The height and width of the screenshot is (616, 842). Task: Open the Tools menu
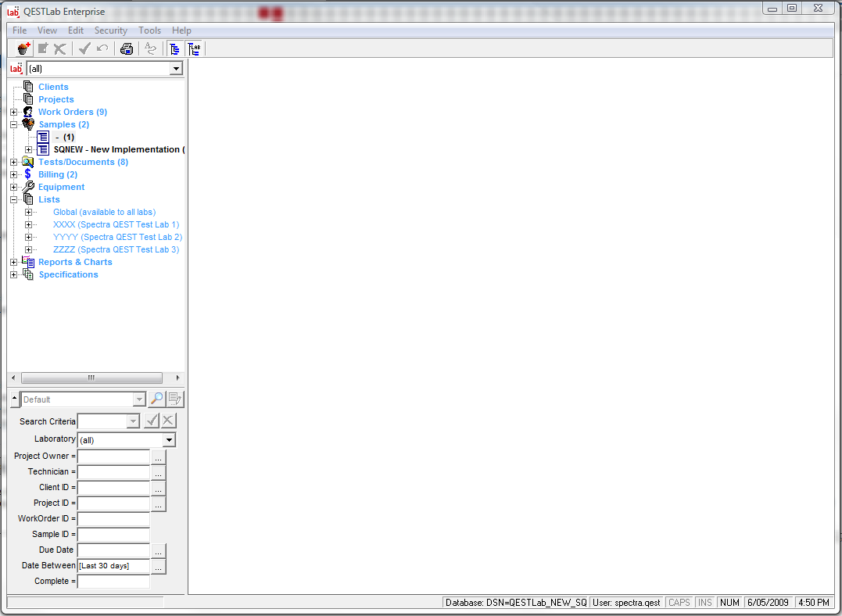click(x=149, y=30)
